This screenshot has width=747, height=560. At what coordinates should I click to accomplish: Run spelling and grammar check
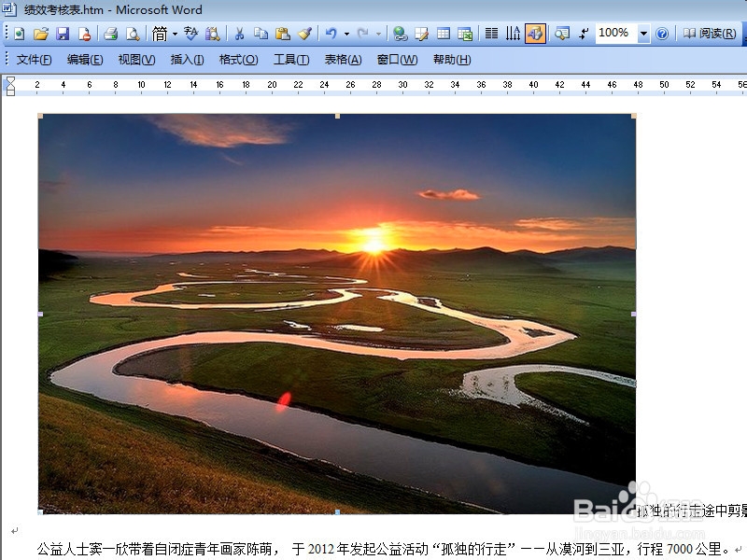click(191, 34)
